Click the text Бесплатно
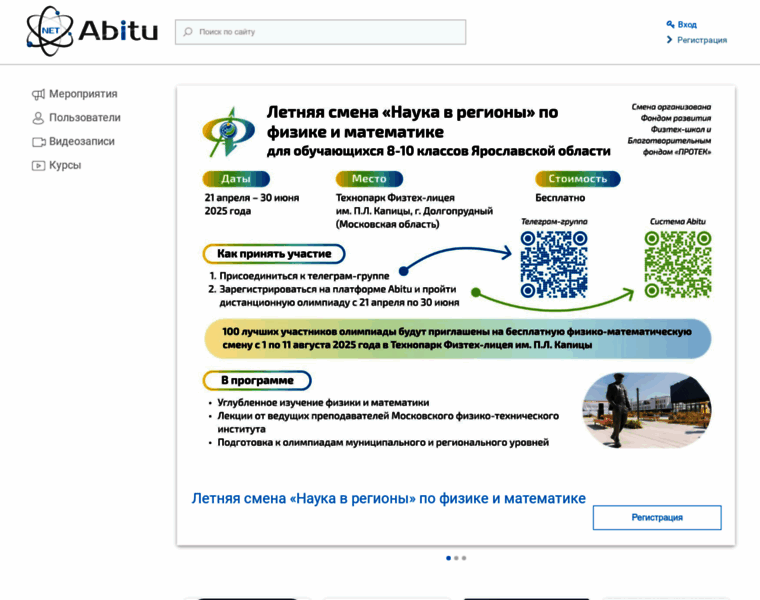Image resolution: width=760 pixels, height=600 pixels. point(560,198)
